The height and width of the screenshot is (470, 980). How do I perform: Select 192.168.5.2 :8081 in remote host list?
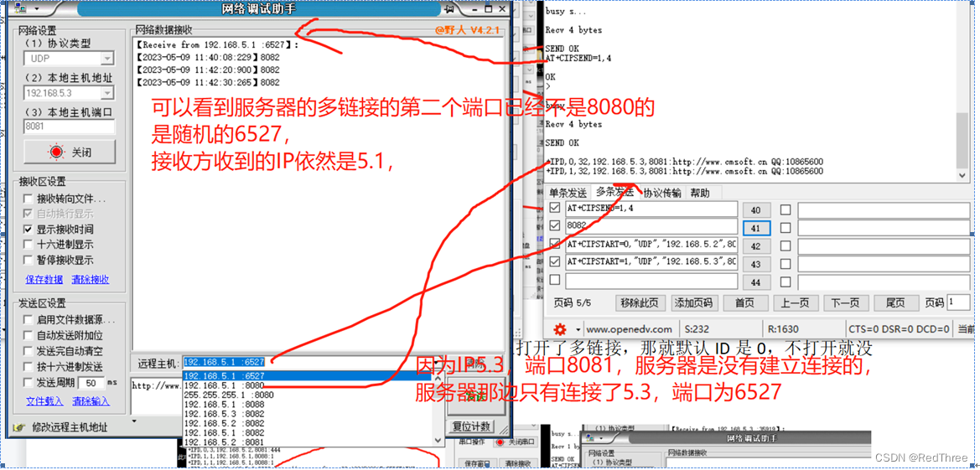click(x=306, y=442)
